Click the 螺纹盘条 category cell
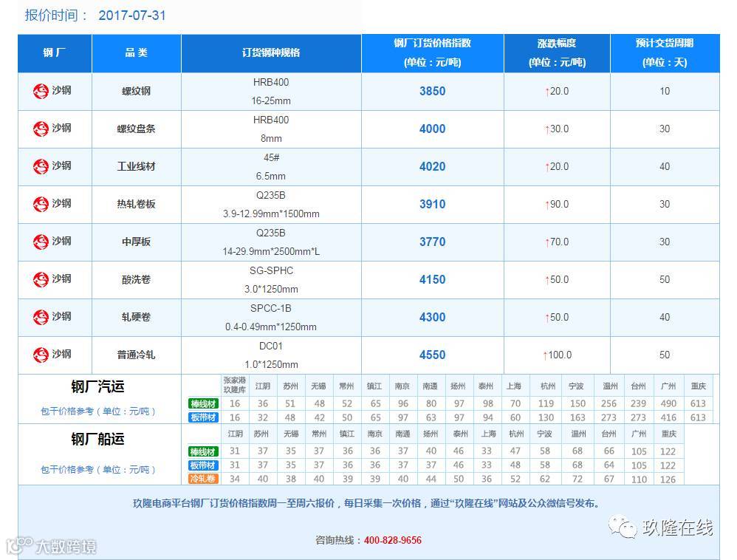 (137, 129)
